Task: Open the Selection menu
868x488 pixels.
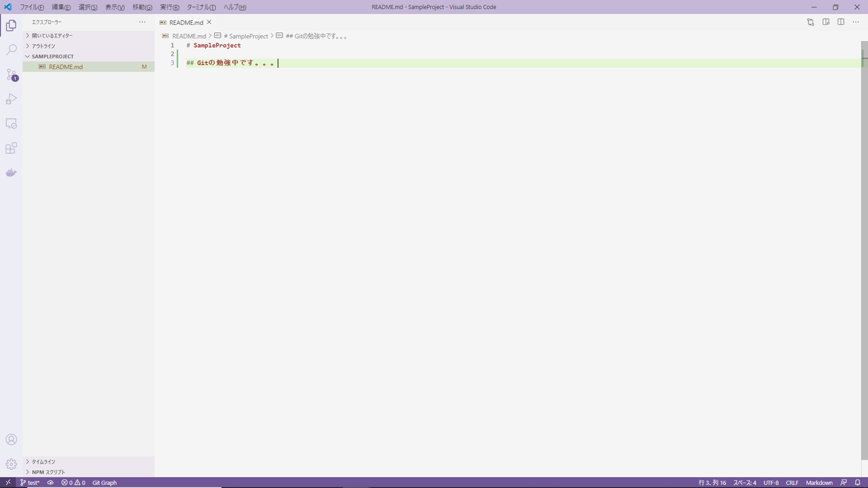Action: click(88, 7)
